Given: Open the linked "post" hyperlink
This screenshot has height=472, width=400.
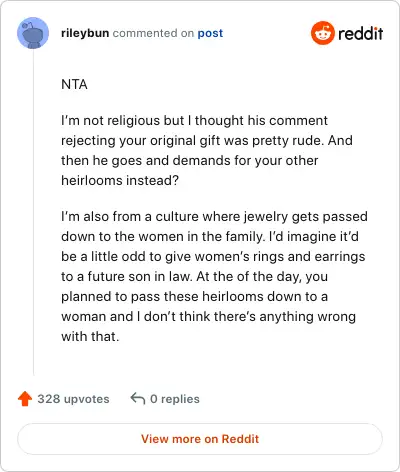Looking at the screenshot, I should click(210, 33).
